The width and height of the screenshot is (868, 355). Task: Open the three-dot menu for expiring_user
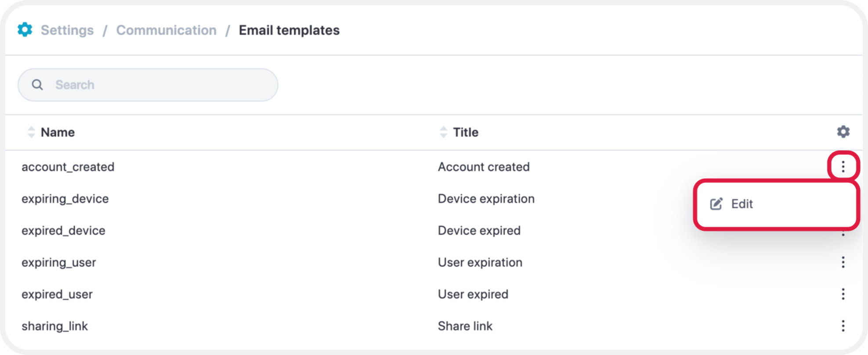click(x=843, y=262)
